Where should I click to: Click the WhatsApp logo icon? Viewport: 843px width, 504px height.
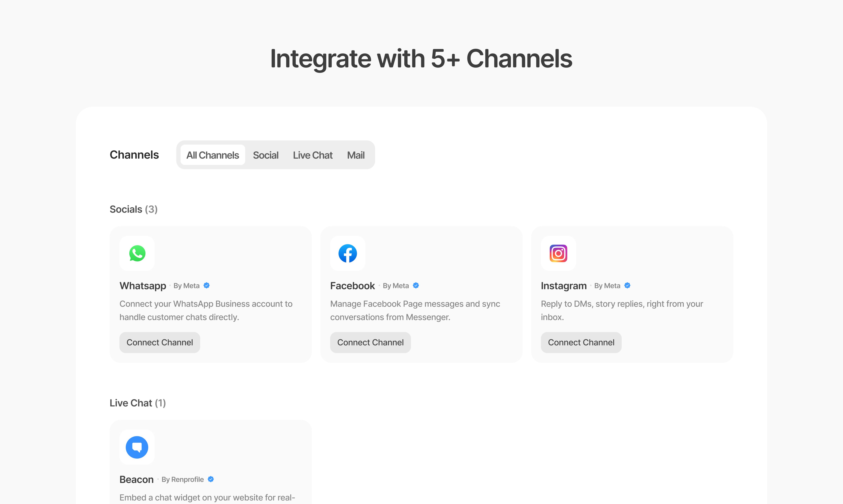click(x=137, y=253)
